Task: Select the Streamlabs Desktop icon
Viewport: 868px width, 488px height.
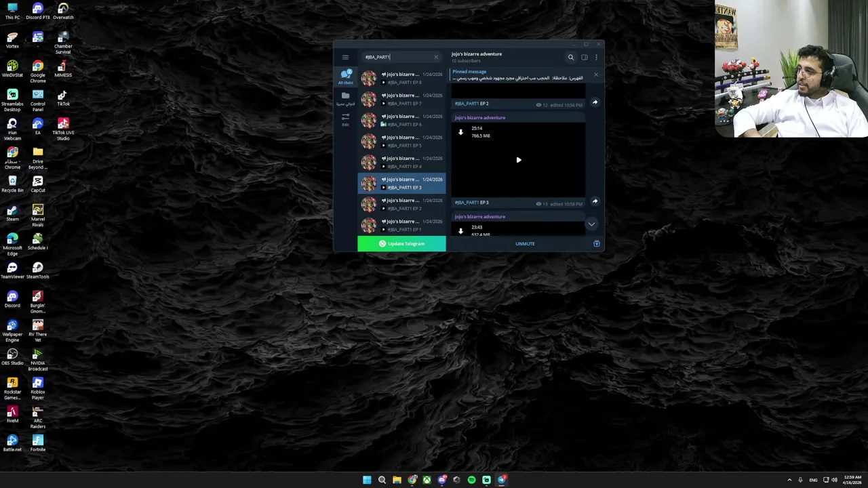Action: click(12, 100)
